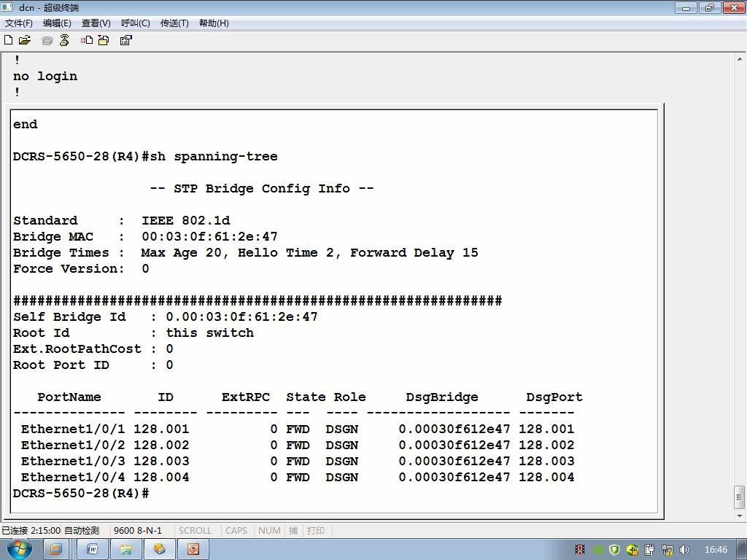Click the 'sh spanning-tree' command text

(x=214, y=156)
